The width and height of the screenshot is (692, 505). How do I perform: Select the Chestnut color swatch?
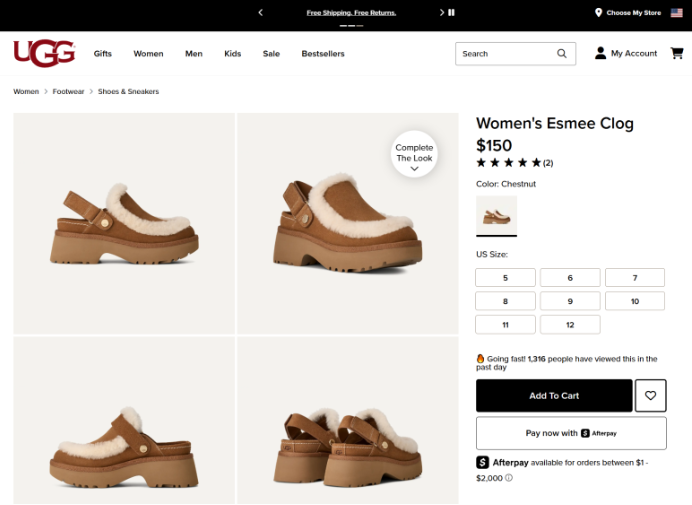496,215
